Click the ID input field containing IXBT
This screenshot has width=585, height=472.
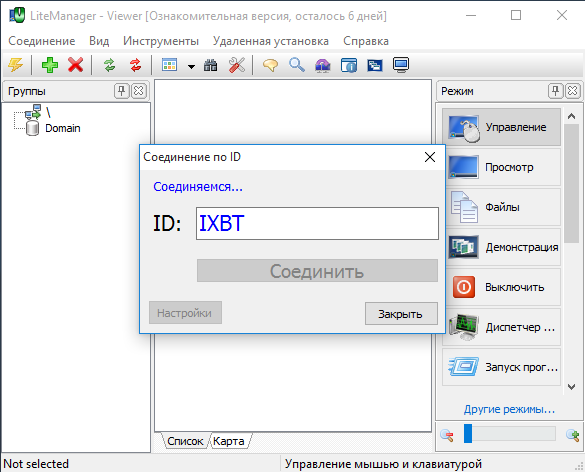317,223
